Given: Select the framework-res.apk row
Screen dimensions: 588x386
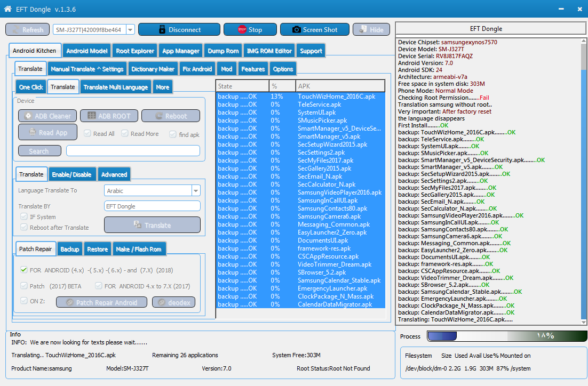Looking at the screenshot, I should (x=301, y=248).
